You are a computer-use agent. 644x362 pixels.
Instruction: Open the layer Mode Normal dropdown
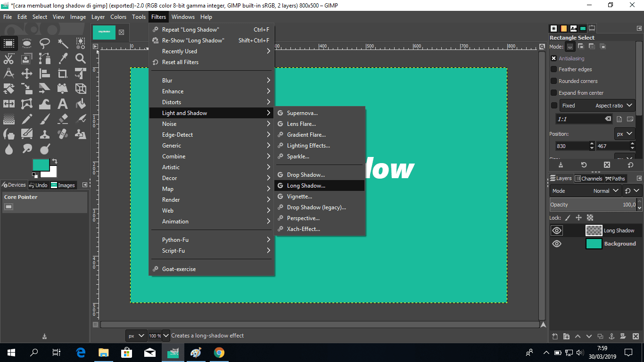pyautogui.click(x=585, y=191)
